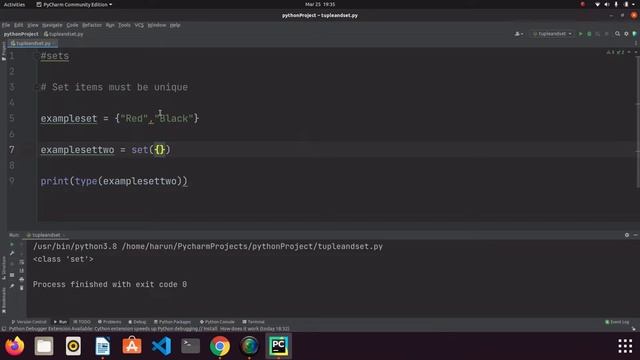
Task: Open Rhythmbox from the dock
Action: pos(73,346)
